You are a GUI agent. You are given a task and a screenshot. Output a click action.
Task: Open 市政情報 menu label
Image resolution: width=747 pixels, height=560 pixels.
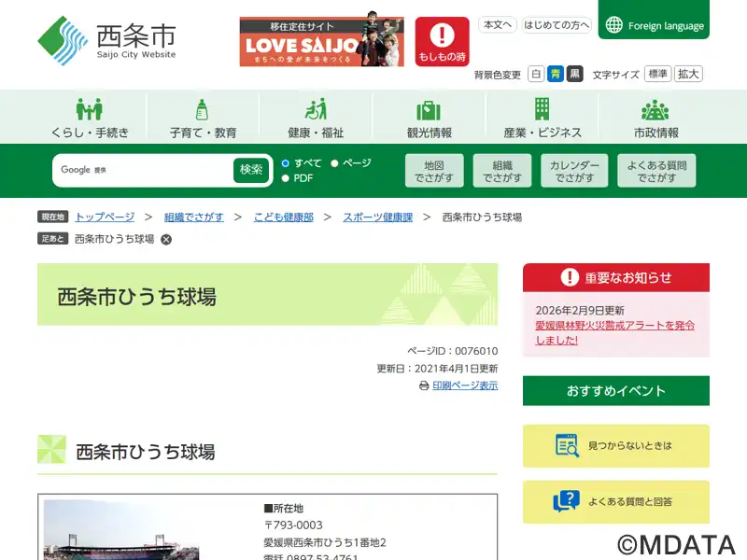[x=656, y=133]
